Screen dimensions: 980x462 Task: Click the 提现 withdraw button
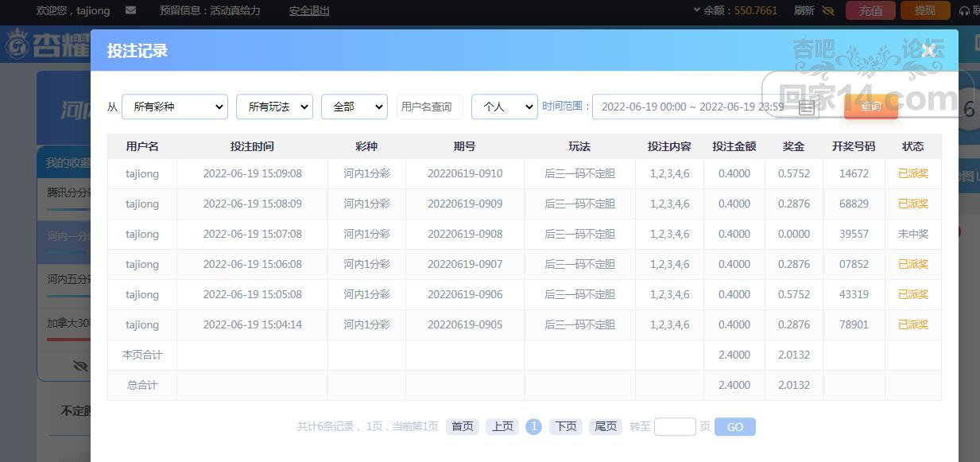pyautogui.click(x=924, y=10)
